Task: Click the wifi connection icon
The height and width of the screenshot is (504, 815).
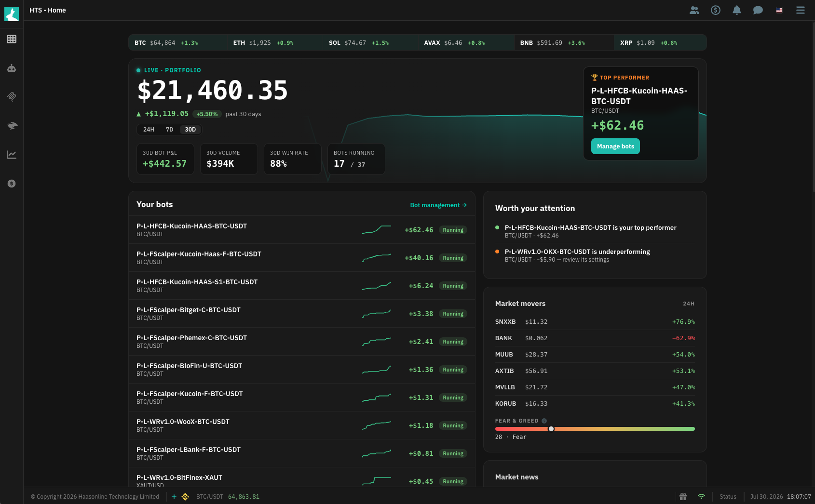Action: 701,497
